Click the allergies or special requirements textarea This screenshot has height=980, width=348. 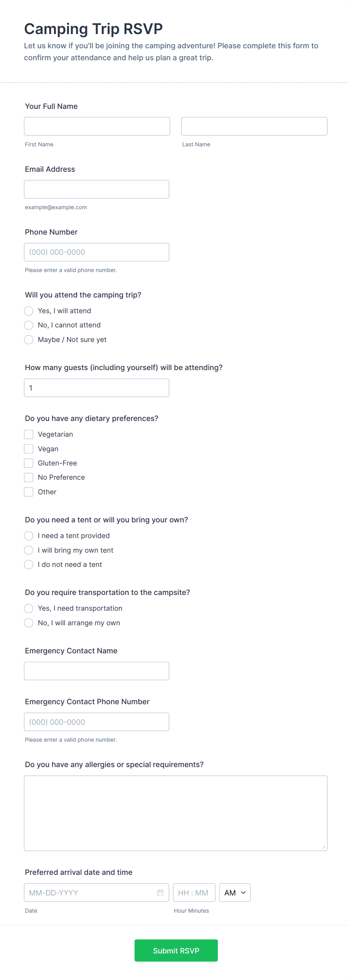[176, 813]
